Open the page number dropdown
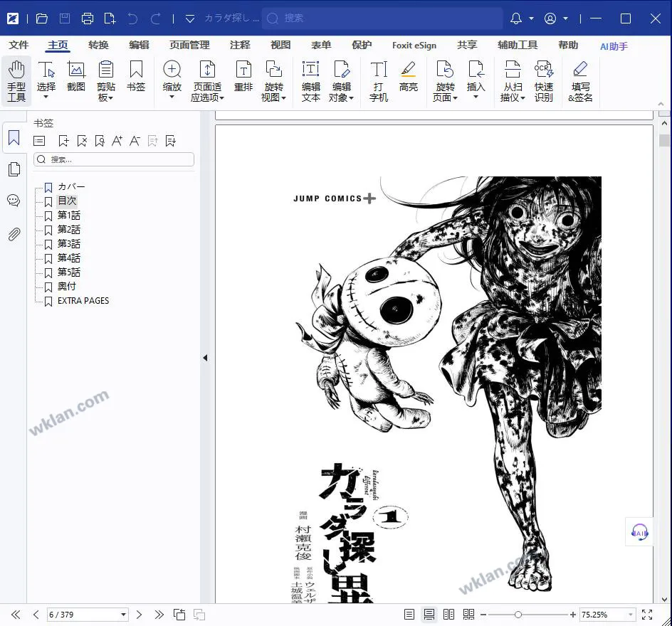Screen dimensions: 672x626 pyautogui.click(x=123, y=615)
